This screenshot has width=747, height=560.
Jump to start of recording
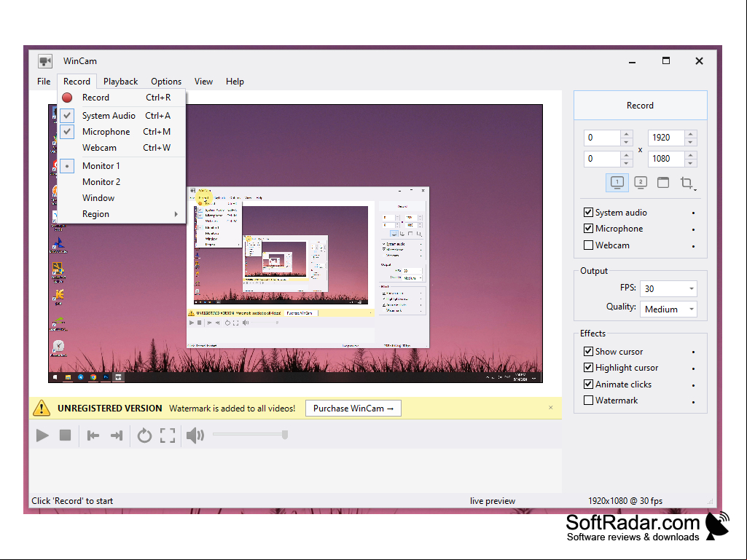[93, 435]
